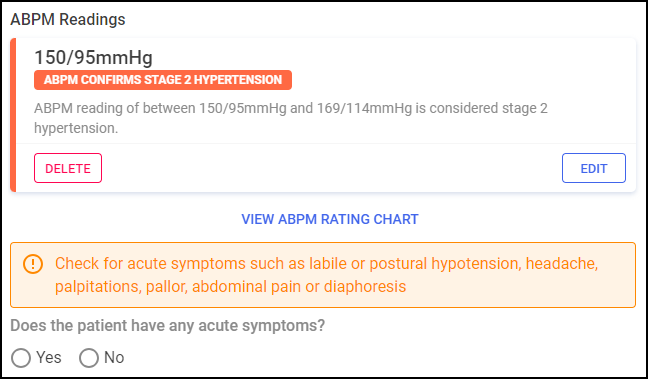Click the stage 2 range description text
Viewport: 648px width, 379px height.
coord(291,118)
